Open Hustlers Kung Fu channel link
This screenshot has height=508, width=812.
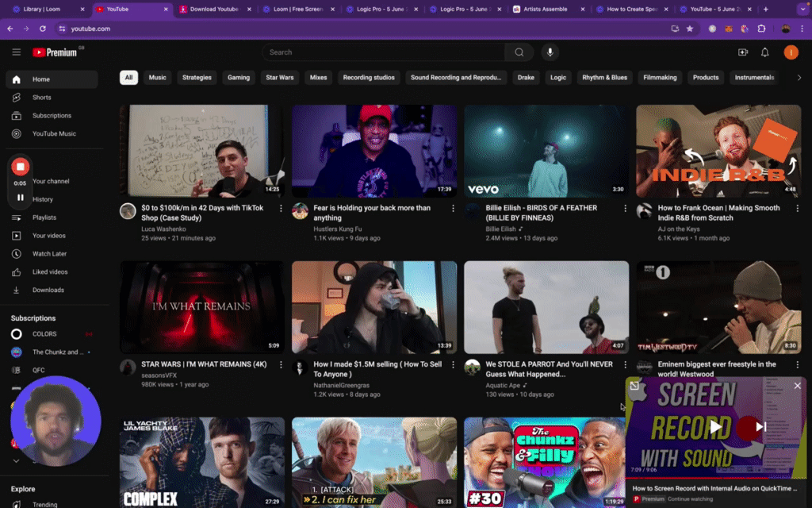pos(338,229)
